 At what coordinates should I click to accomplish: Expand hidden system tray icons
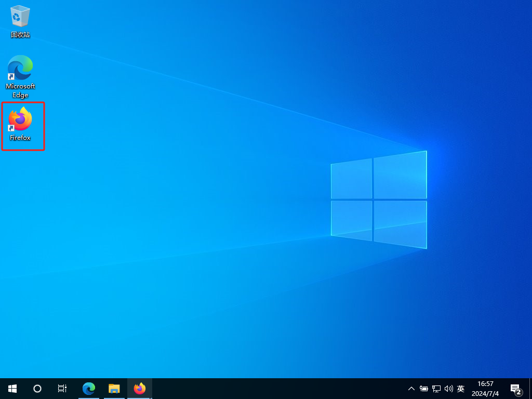[411, 388]
